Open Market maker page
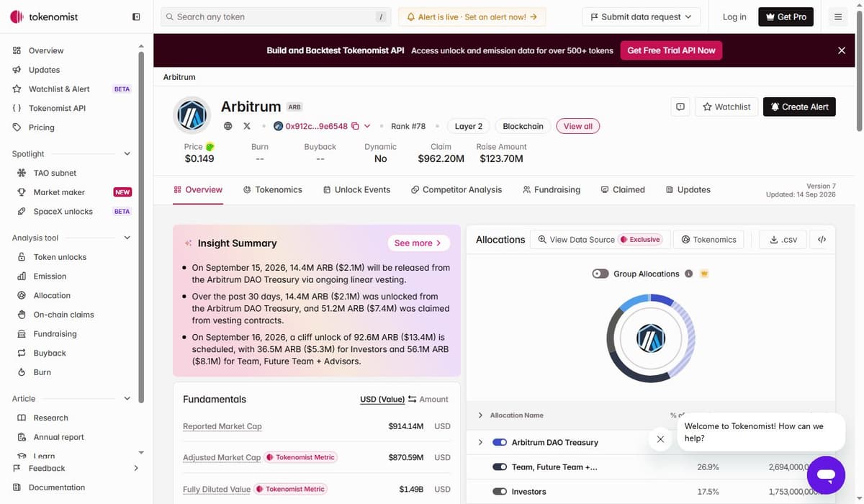 59,192
